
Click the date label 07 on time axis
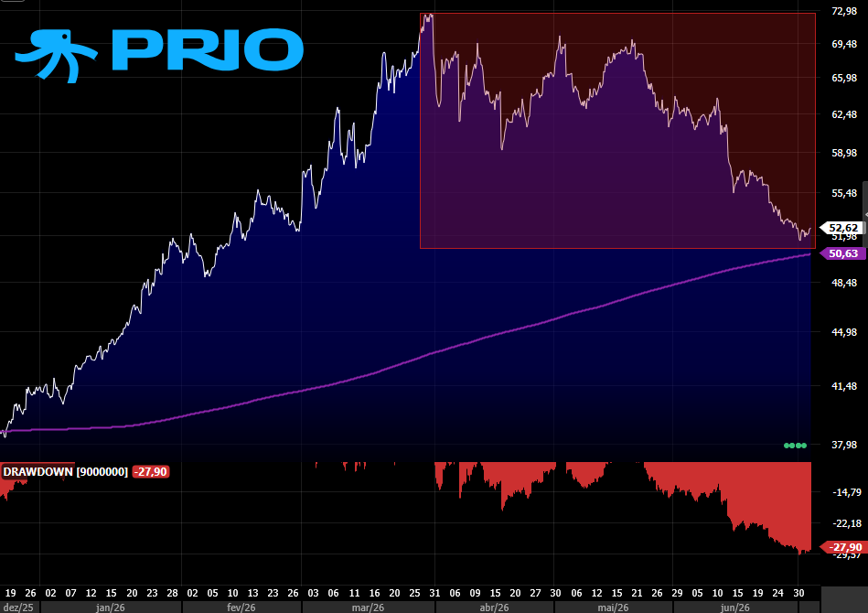tap(70, 593)
